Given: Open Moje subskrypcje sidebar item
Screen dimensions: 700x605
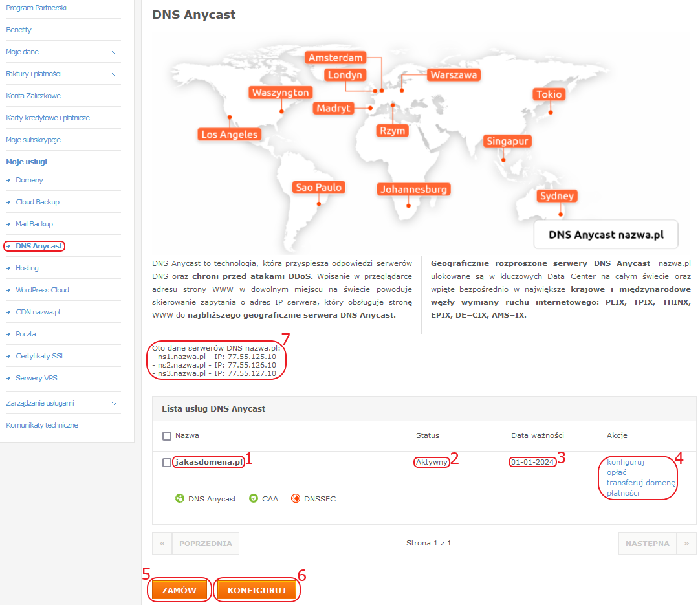Looking at the screenshot, I should pos(34,140).
